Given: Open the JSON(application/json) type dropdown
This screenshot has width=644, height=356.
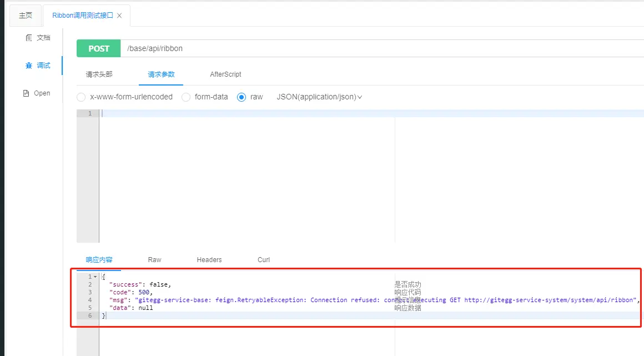Looking at the screenshot, I should 319,97.
